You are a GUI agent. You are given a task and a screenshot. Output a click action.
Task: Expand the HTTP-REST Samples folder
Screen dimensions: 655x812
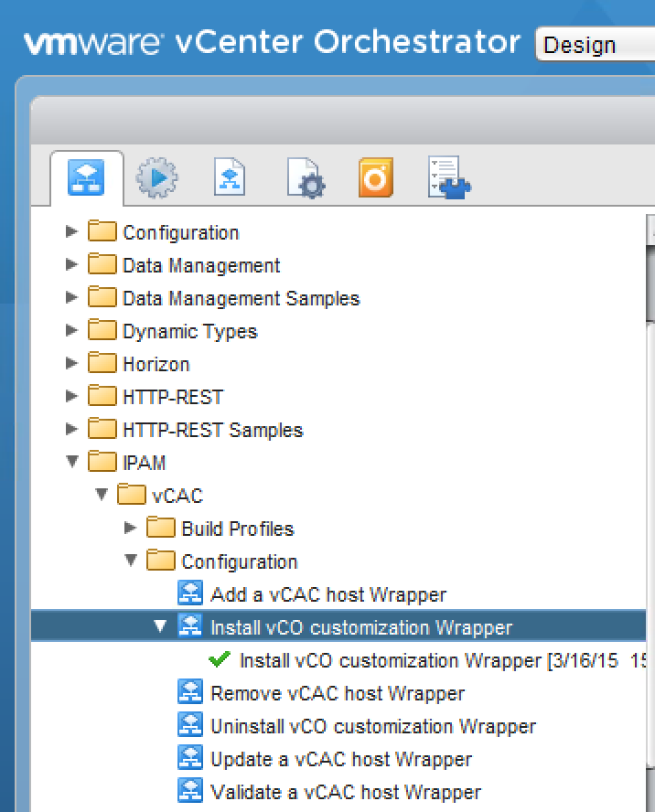71,429
